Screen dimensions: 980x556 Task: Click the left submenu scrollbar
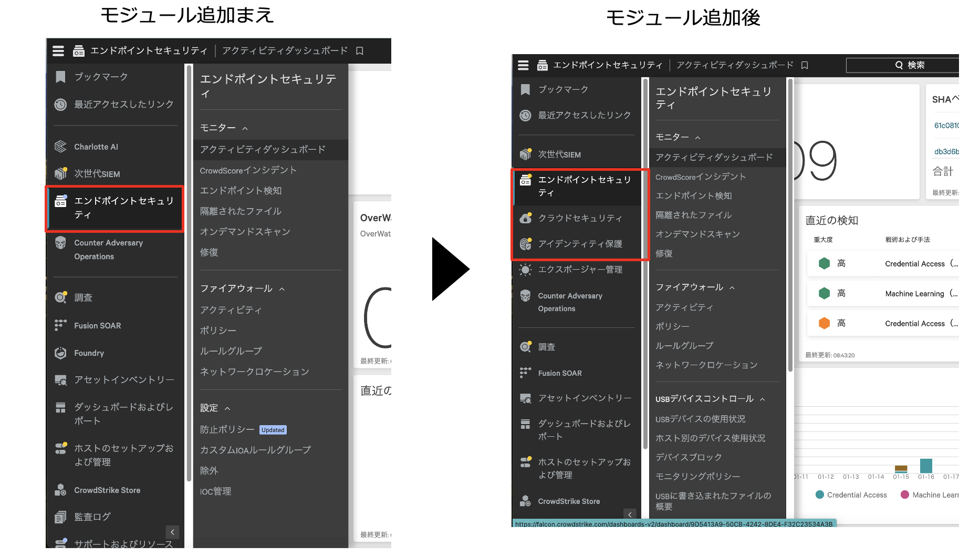189,273
